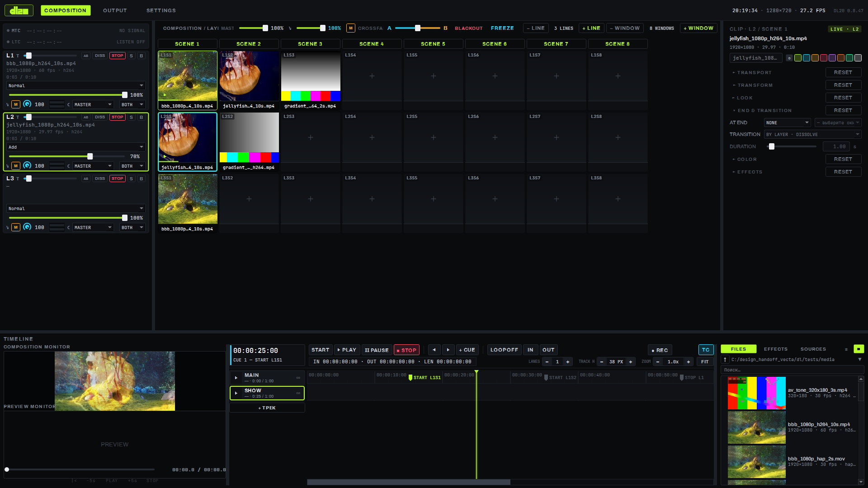
Task: Click DISS on layer L1
Action: (100, 56)
